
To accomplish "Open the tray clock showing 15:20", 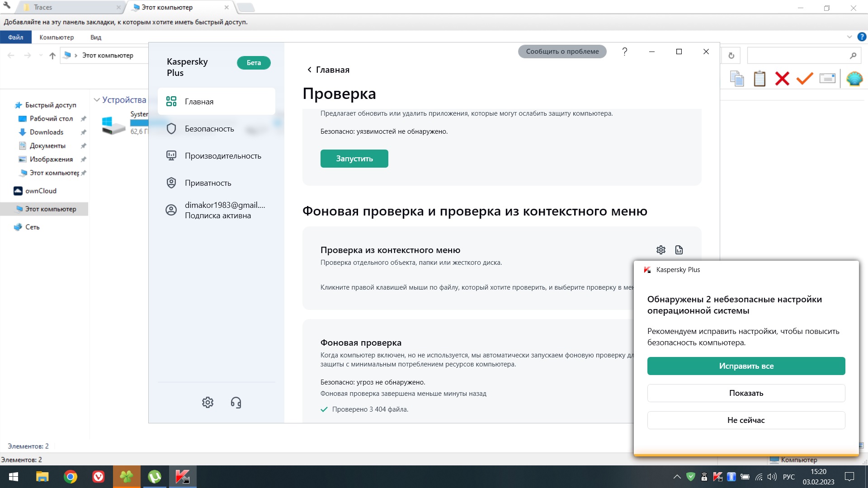I will (x=819, y=477).
